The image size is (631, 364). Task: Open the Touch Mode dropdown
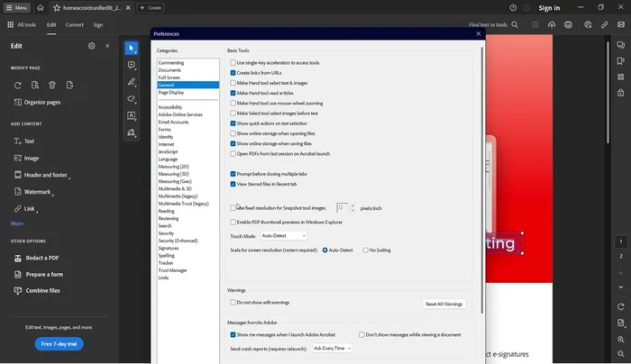[x=283, y=236]
